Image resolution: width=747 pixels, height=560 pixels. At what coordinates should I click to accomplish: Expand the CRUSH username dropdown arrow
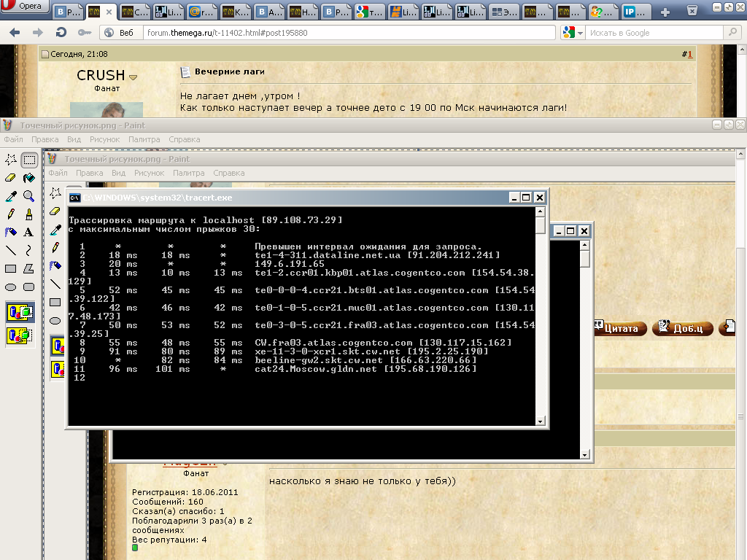coord(133,77)
